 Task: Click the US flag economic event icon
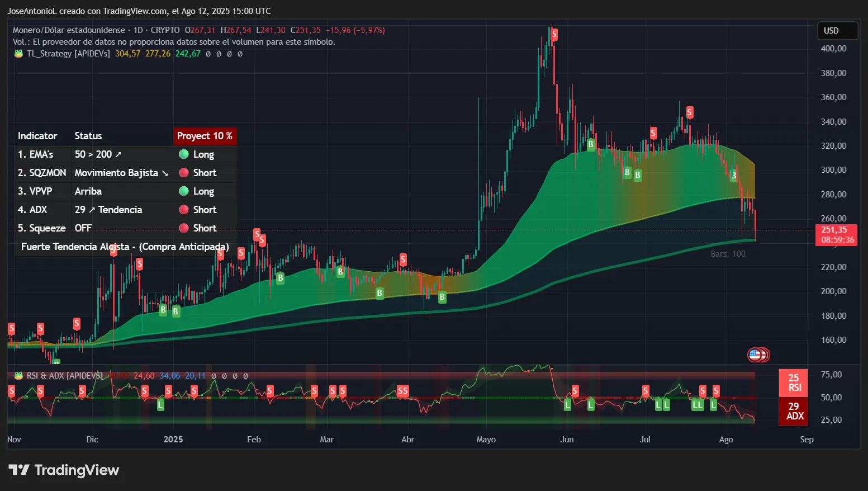point(758,355)
